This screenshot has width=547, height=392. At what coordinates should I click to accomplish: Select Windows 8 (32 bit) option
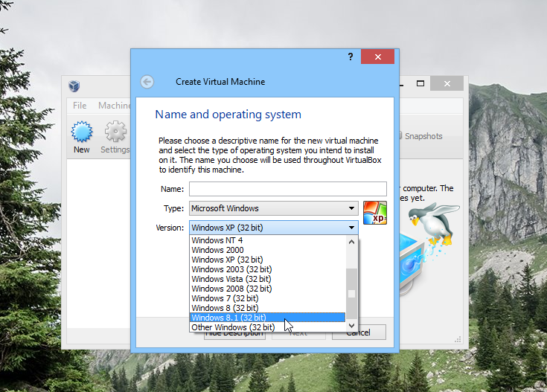(x=268, y=308)
